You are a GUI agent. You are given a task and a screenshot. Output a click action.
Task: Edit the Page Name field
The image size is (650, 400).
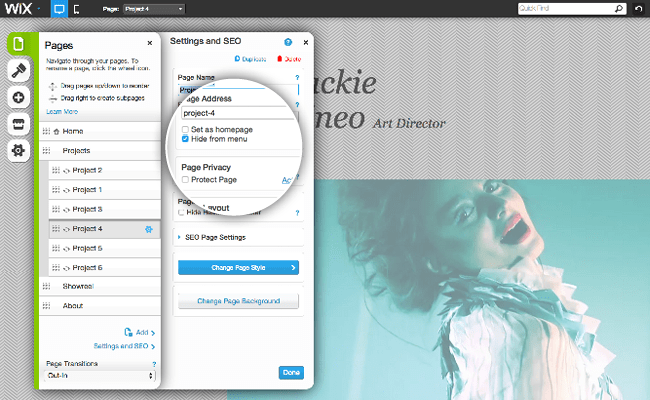[238, 90]
